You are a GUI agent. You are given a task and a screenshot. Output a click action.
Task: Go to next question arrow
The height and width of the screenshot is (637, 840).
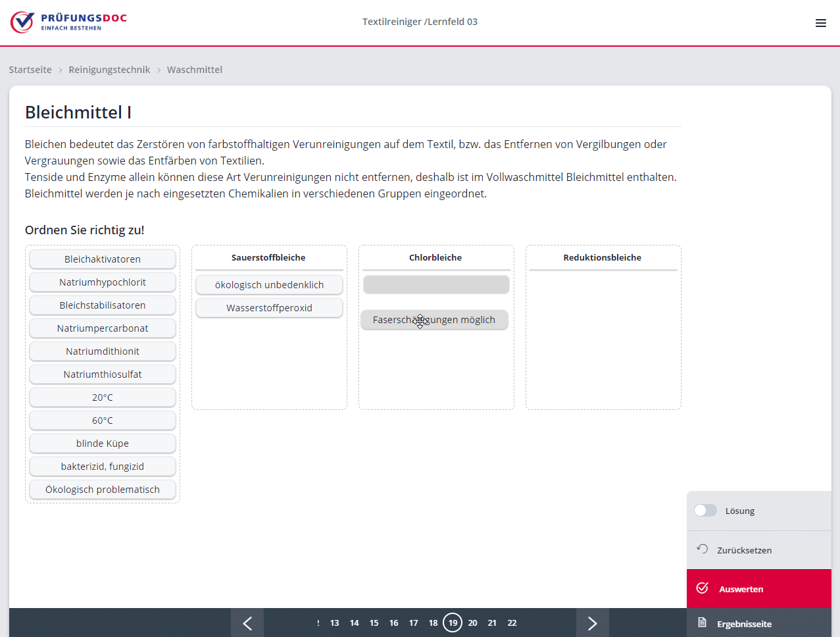click(592, 623)
